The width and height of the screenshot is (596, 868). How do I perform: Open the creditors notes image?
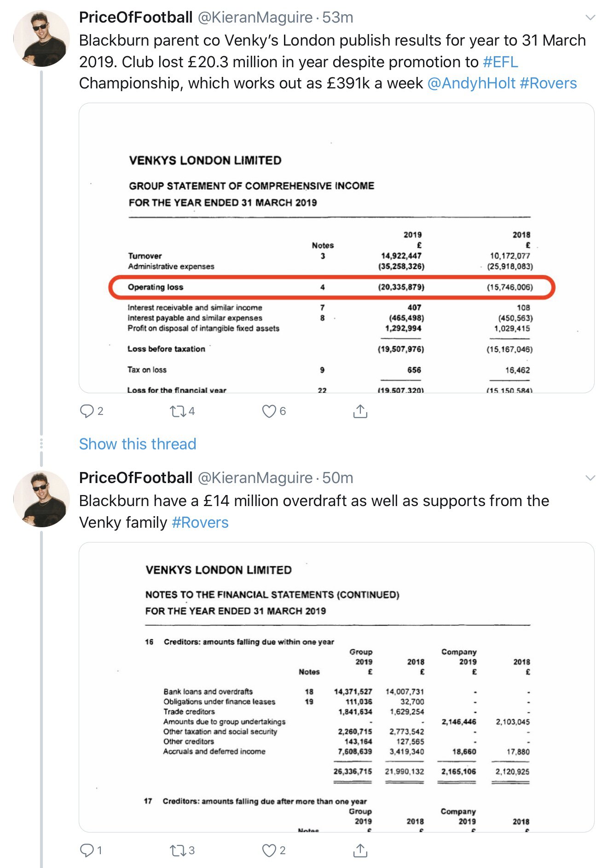click(336, 687)
